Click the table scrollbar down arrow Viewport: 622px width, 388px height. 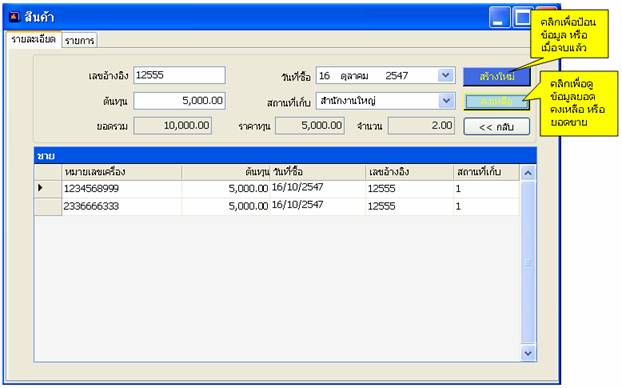tap(528, 353)
